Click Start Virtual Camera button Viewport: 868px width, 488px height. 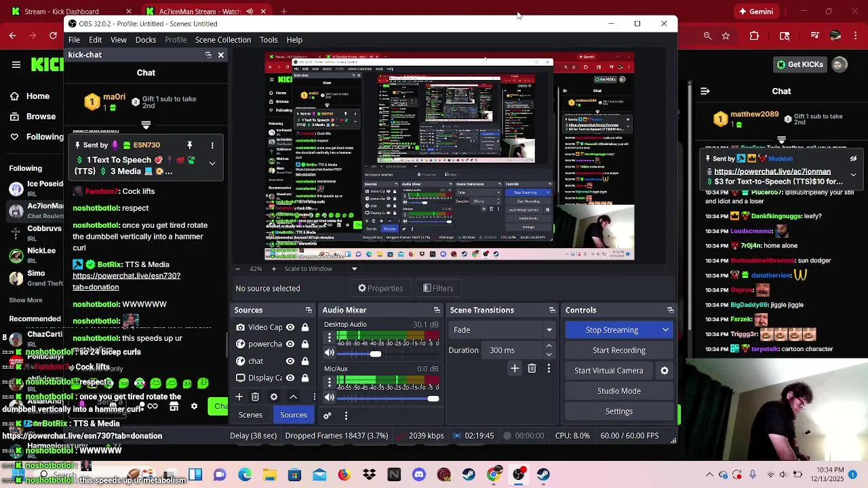609,371
